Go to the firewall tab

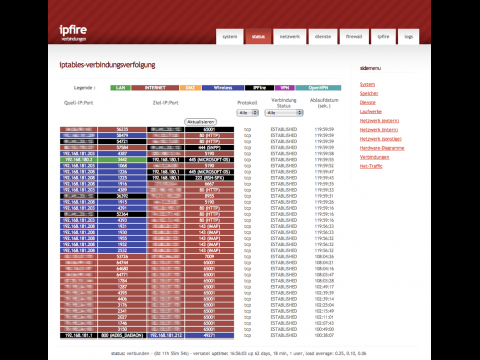tap(354, 37)
